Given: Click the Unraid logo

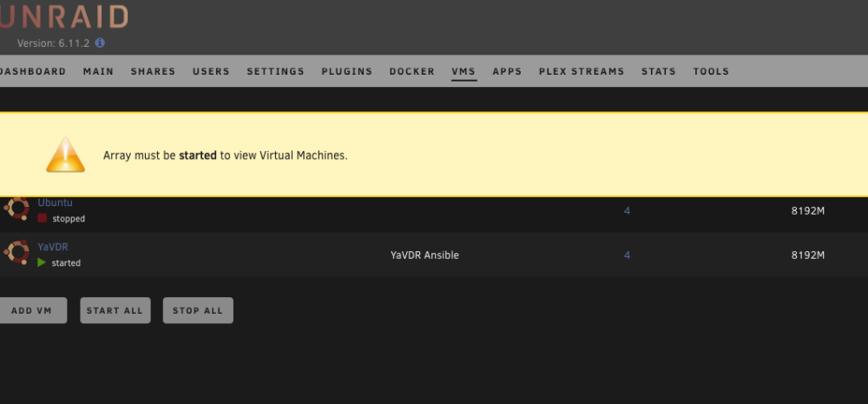Looking at the screenshot, I should pyautogui.click(x=63, y=17).
